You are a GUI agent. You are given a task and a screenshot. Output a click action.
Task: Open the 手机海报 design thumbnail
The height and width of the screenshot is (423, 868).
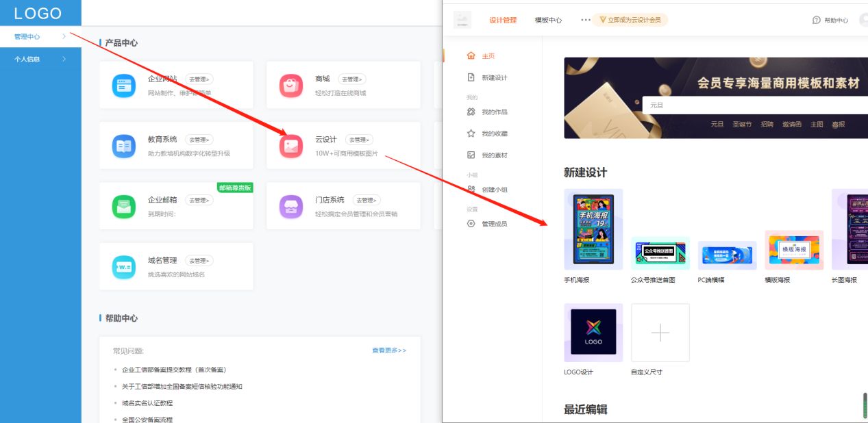pyautogui.click(x=593, y=229)
